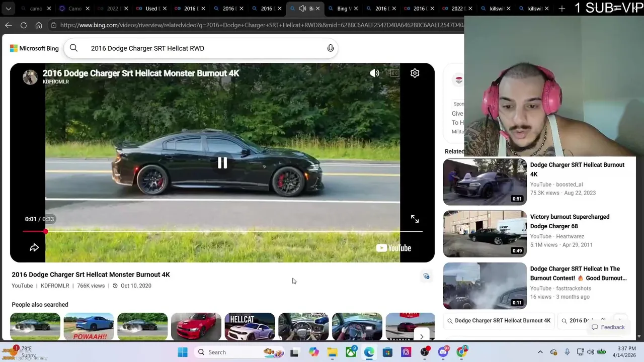The height and width of the screenshot is (362, 644).
Task: Open Discord from the taskbar
Action: [x=443, y=352]
